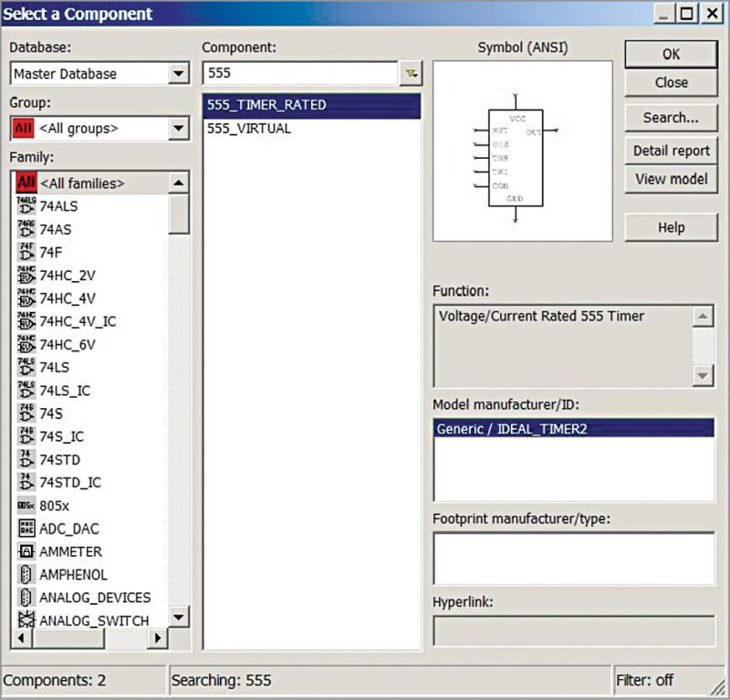Screen dimensions: 730x700
Task: Confirm component selection with OK
Action: click(x=671, y=55)
